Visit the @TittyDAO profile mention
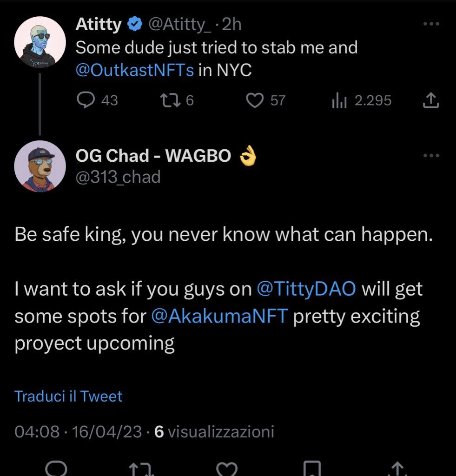456x476 pixels. coord(306,288)
